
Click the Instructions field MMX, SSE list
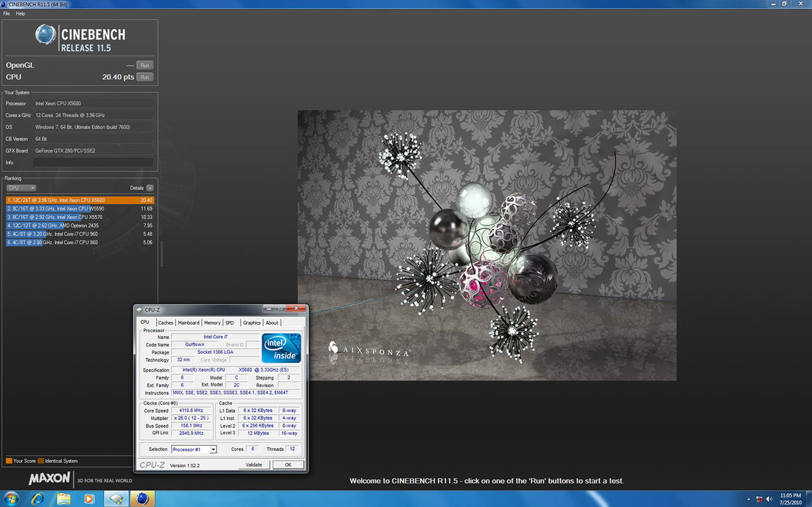236,393
